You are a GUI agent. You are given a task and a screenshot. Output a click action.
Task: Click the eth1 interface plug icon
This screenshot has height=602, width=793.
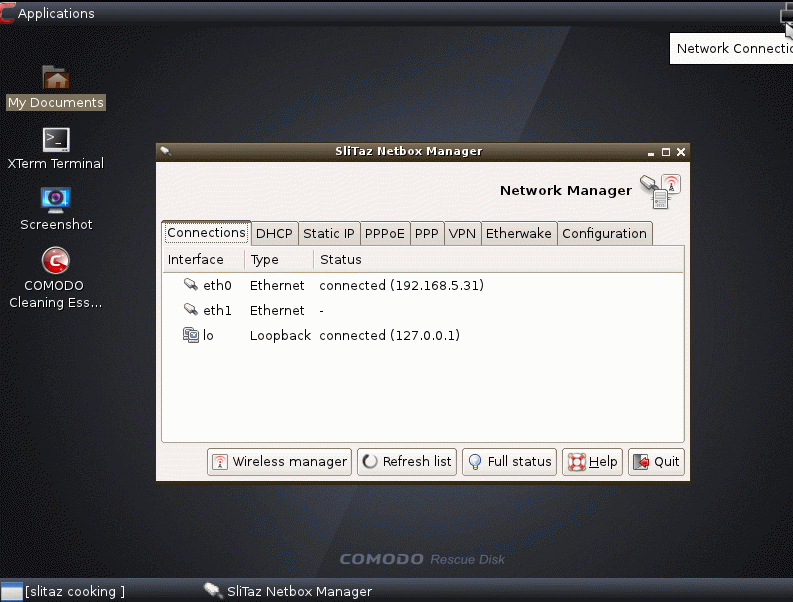coord(191,310)
